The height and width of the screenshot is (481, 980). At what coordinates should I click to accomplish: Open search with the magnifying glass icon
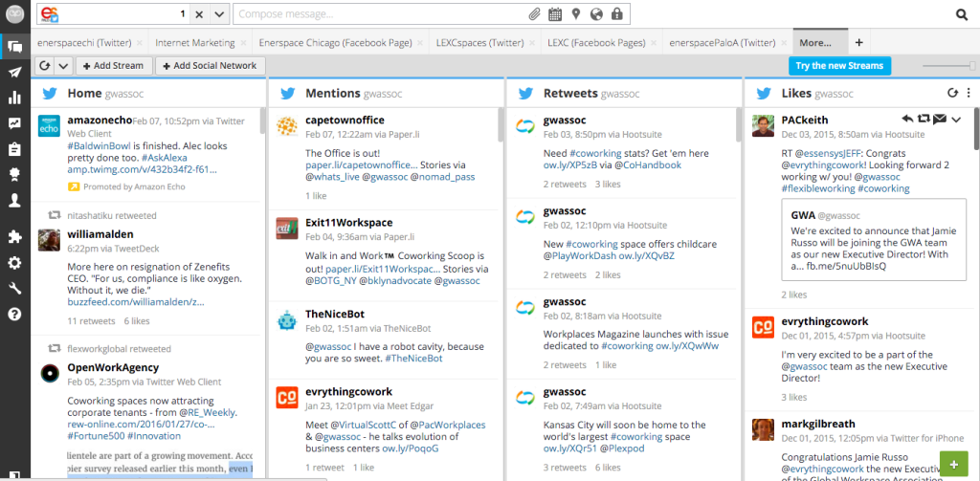click(962, 15)
